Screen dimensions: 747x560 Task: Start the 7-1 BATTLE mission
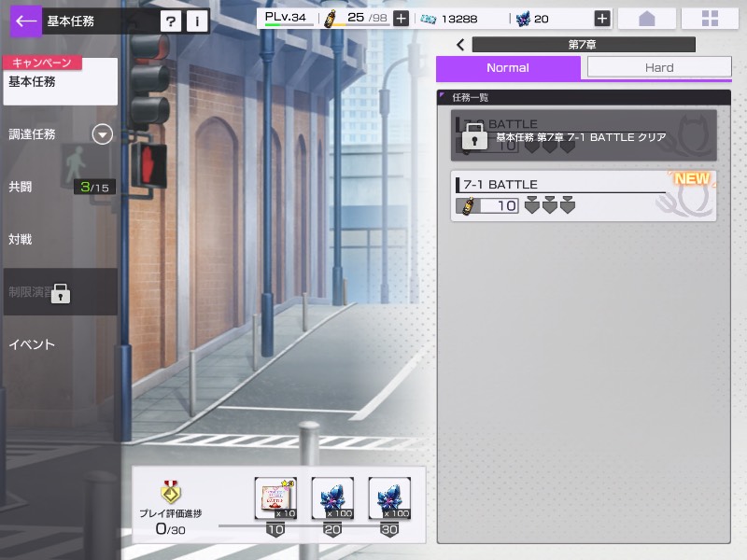583,196
